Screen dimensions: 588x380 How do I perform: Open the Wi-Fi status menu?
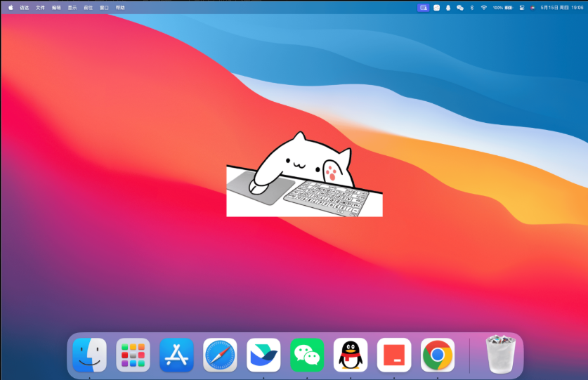(484, 8)
